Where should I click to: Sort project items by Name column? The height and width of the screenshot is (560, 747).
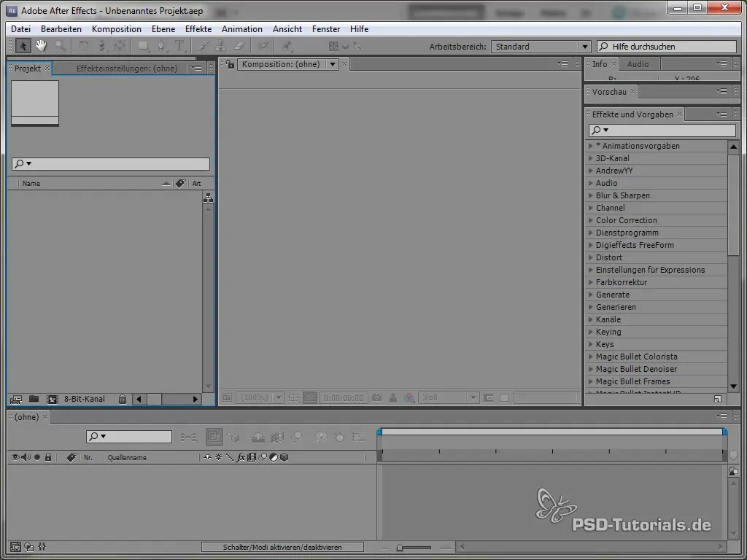31,183
